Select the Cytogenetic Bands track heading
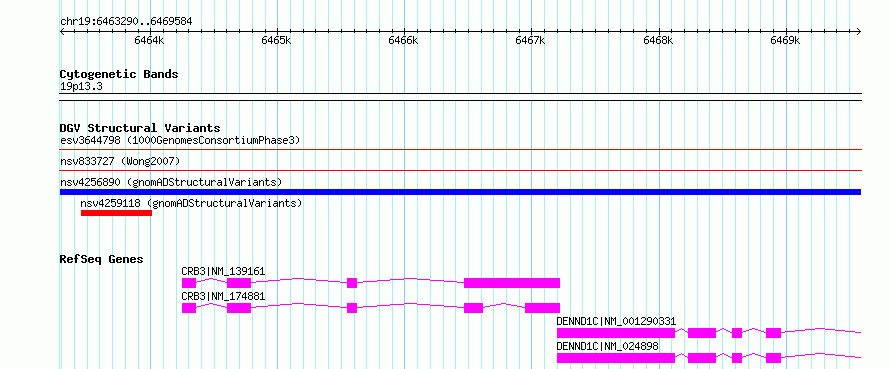The width and height of the screenshot is (890, 369). point(119,74)
